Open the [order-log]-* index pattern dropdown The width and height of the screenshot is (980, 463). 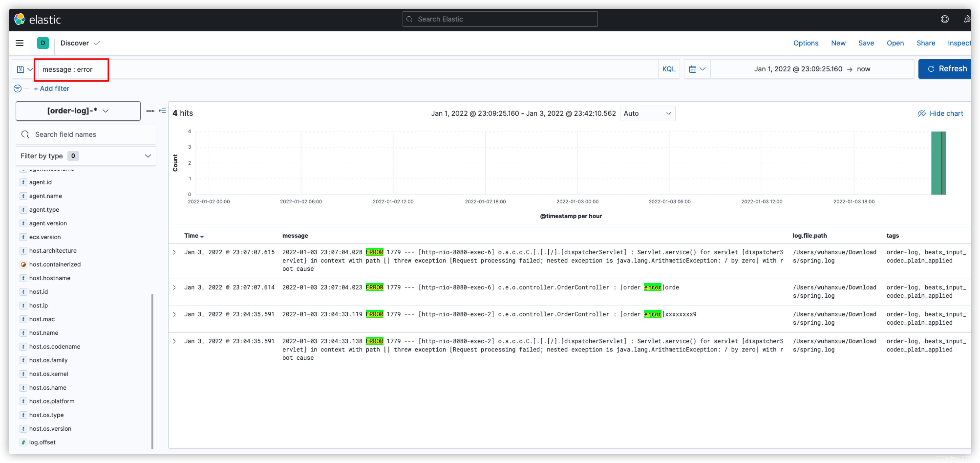point(78,111)
